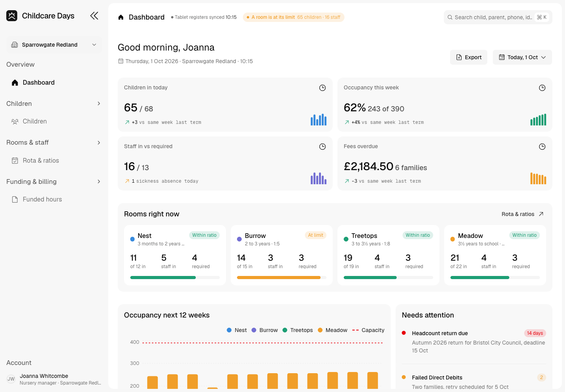Image resolution: width=565 pixels, height=392 pixels.
Task: Click the ⌘K shortcut badge
Action: 542,17
